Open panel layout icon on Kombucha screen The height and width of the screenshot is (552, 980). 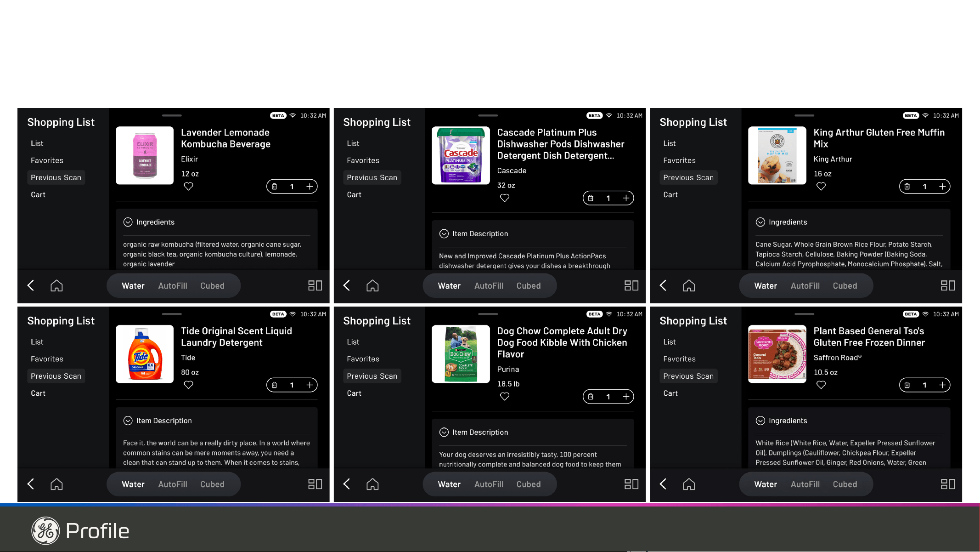click(315, 285)
